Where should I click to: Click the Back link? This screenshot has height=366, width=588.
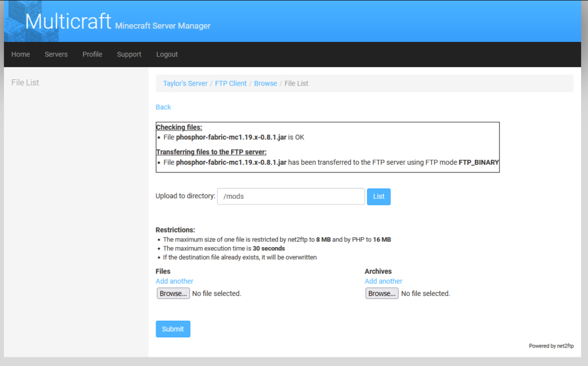163,107
